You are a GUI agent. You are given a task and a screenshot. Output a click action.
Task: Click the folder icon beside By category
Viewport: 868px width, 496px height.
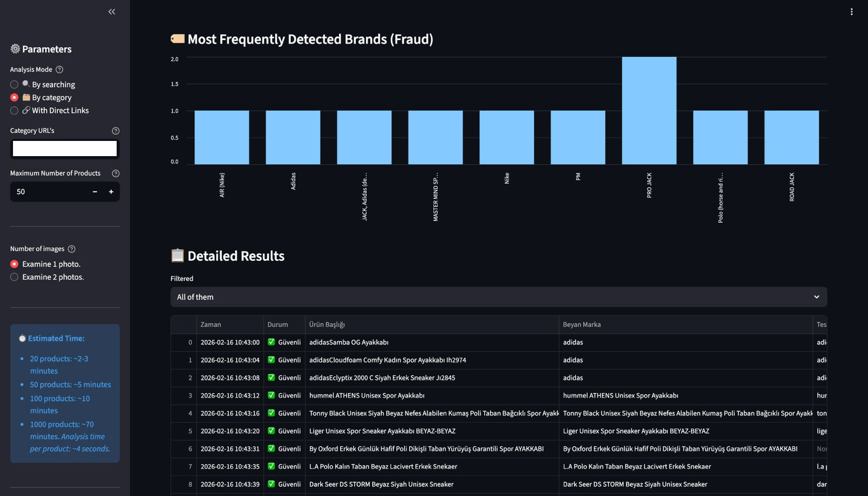click(27, 98)
